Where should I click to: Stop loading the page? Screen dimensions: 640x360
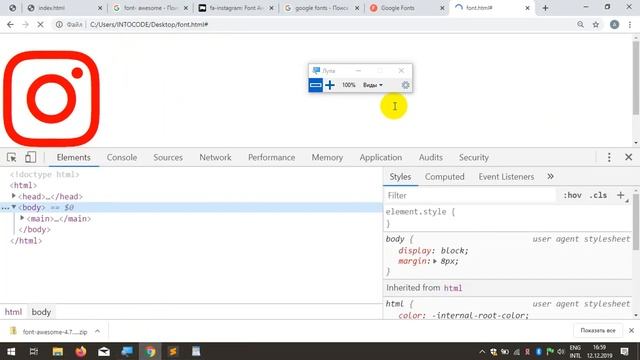coord(40,24)
